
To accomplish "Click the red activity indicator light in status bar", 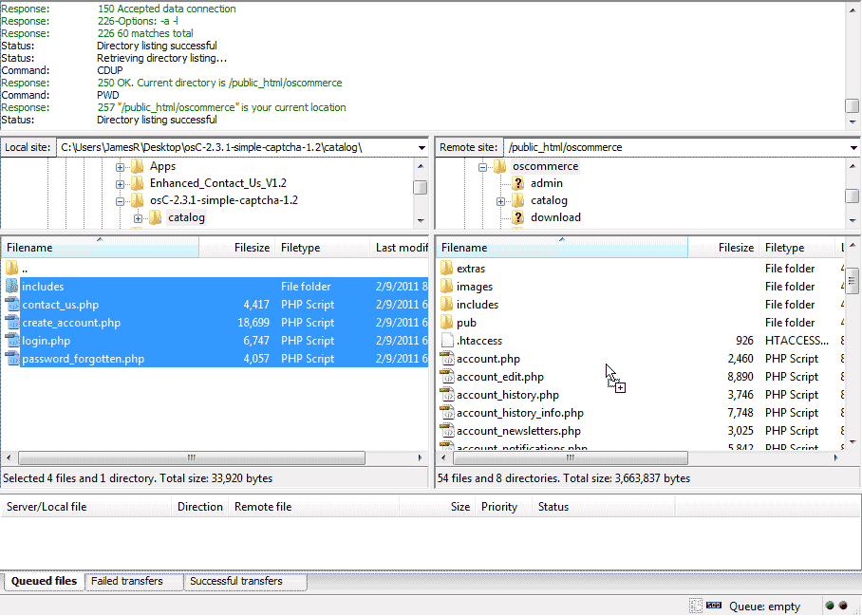I will (842, 606).
